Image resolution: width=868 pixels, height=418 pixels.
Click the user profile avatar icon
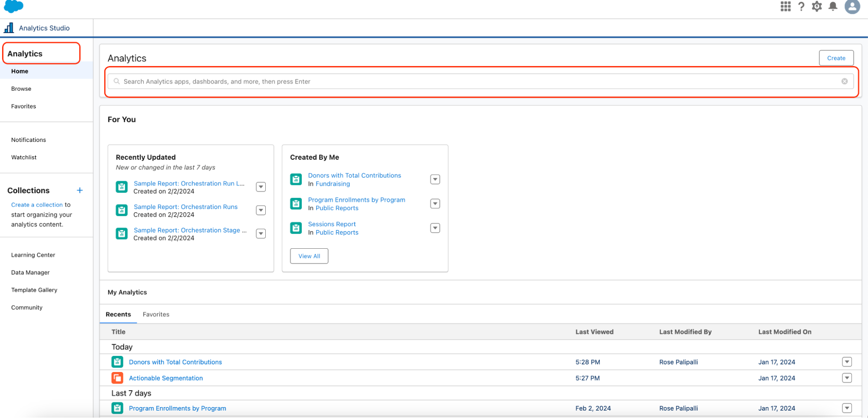click(x=852, y=7)
